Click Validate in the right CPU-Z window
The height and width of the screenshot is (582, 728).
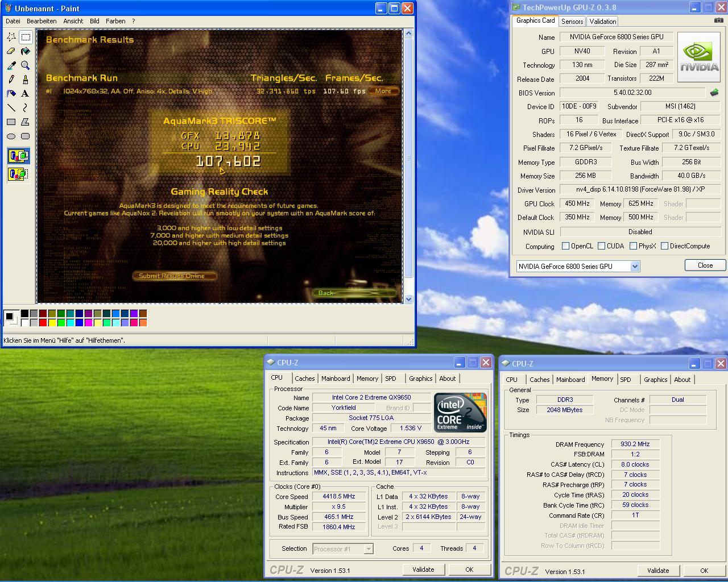[x=658, y=571]
